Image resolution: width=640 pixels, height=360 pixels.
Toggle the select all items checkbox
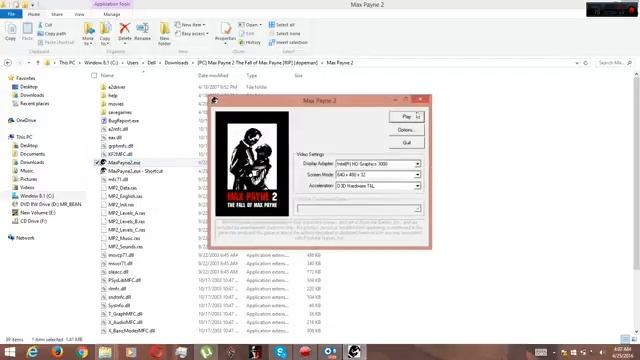[x=94, y=76]
